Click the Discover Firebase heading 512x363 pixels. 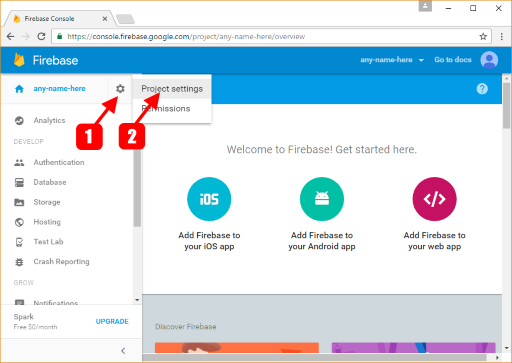(186, 327)
